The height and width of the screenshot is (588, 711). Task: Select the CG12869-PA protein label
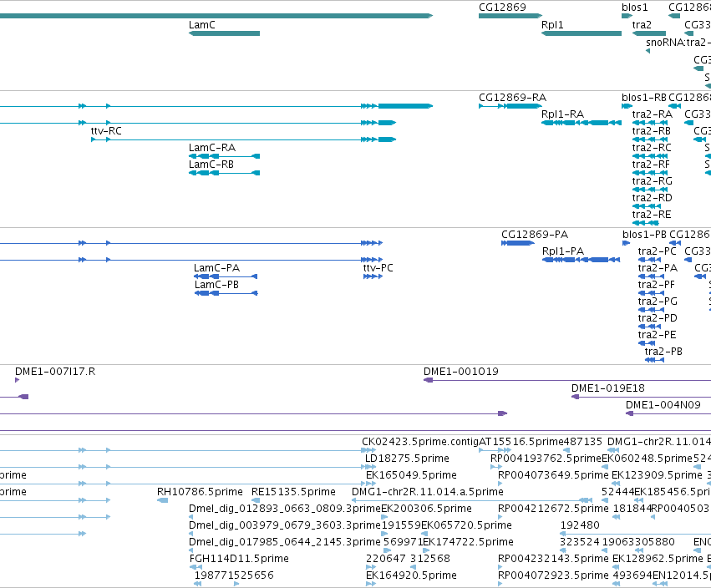(535, 235)
